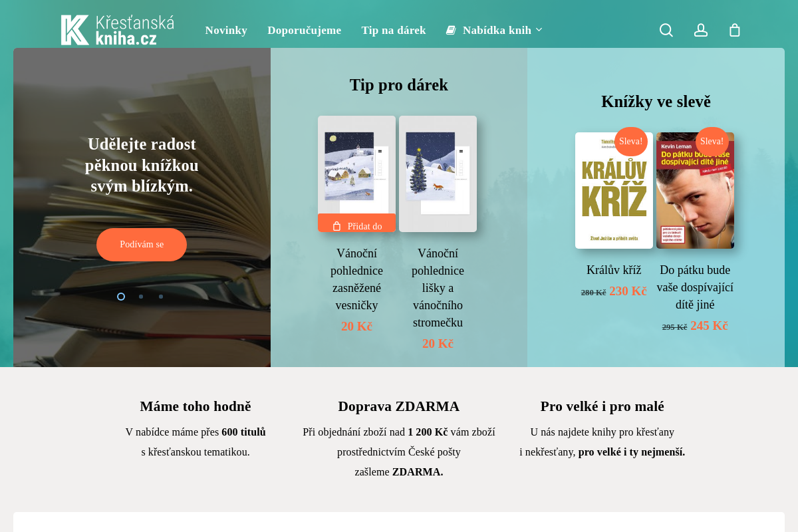
Task: Open the Novinky menu item
Action: tap(226, 30)
